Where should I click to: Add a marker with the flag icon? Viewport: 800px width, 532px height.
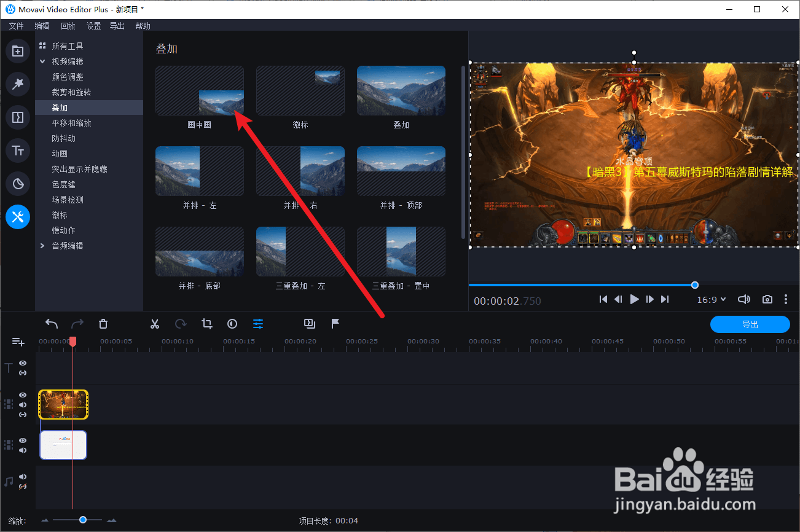[335, 324]
